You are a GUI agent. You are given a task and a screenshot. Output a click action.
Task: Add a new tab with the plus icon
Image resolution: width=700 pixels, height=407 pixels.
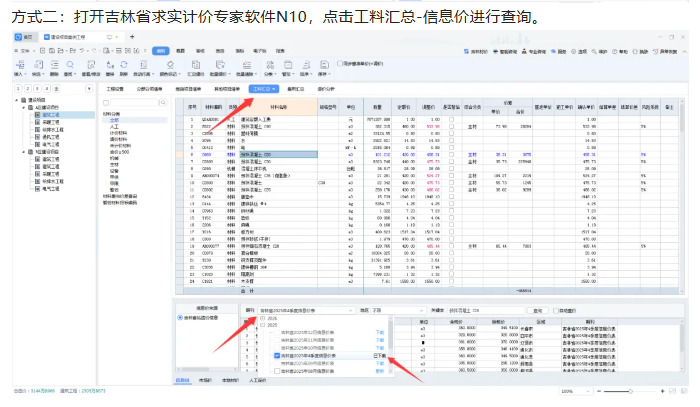(132, 37)
